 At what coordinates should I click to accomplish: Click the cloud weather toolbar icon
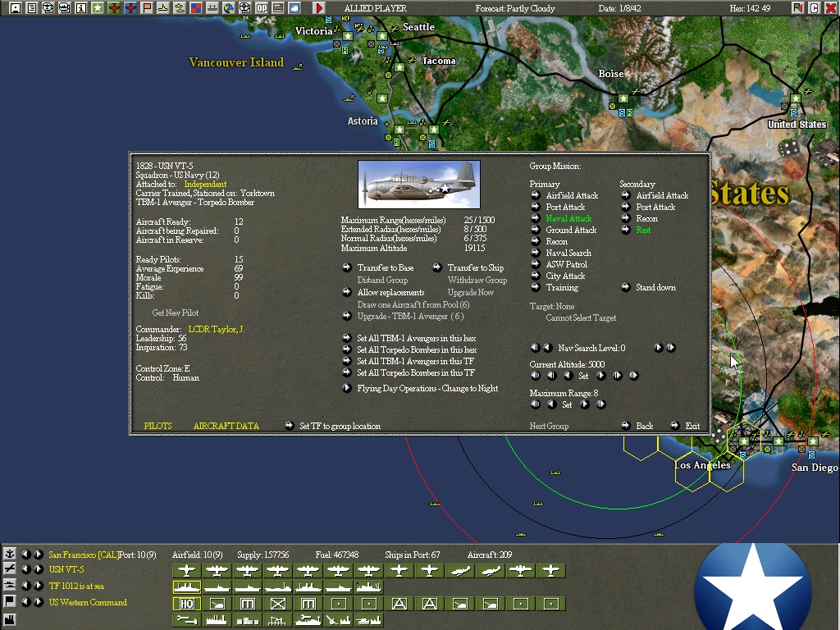pyautogui.click(x=294, y=8)
